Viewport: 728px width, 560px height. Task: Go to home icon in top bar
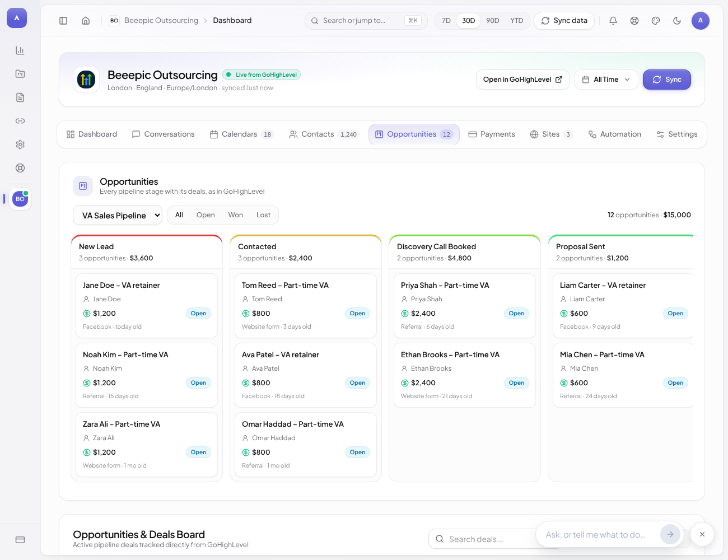(86, 21)
